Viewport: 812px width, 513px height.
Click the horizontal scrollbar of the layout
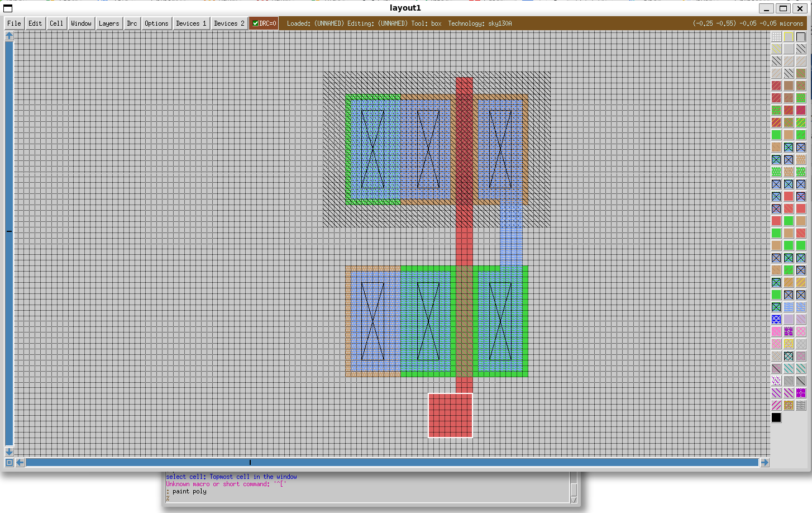(x=392, y=462)
